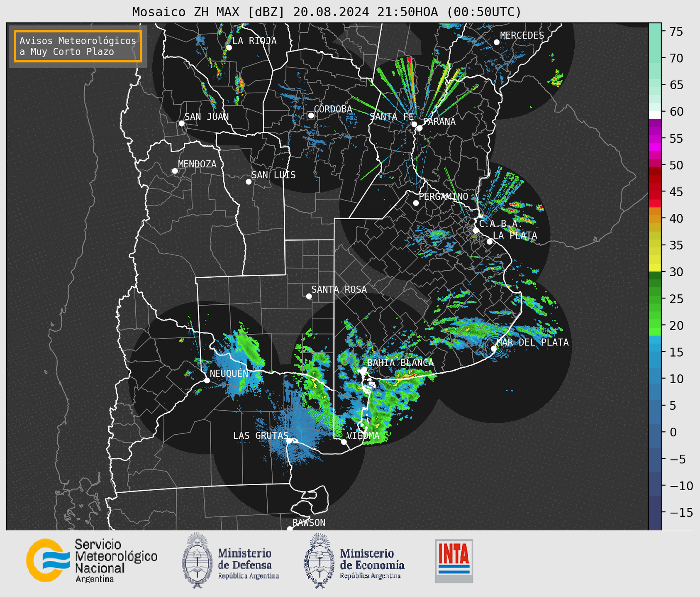Click the magenta 55 dBZ band in color bar
The image size is (700, 597).
pyautogui.click(x=655, y=138)
